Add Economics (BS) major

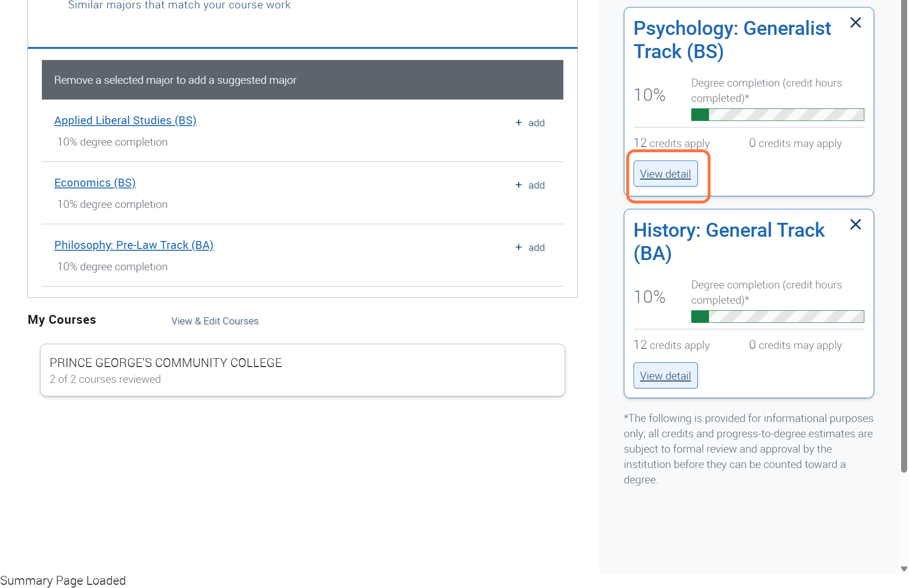click(x=530, y=185)
